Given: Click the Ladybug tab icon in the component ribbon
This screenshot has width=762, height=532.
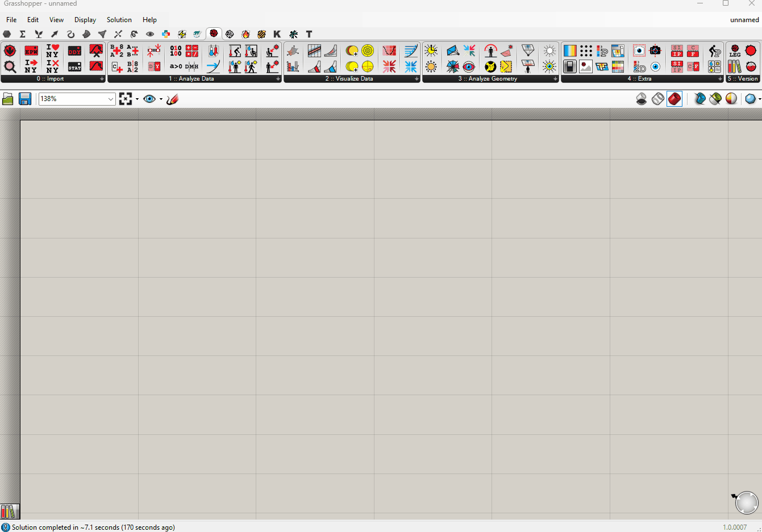Looking at the screenshot, I should tap(214, 34).
